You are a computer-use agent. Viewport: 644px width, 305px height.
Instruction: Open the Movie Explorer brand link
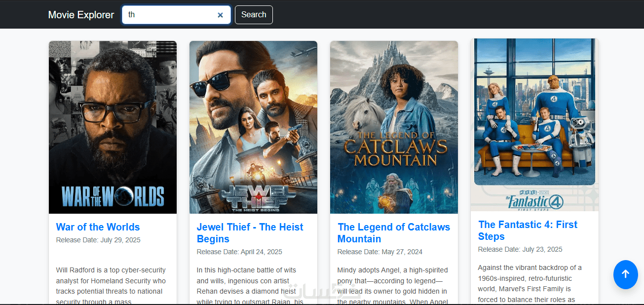(81, 15)
